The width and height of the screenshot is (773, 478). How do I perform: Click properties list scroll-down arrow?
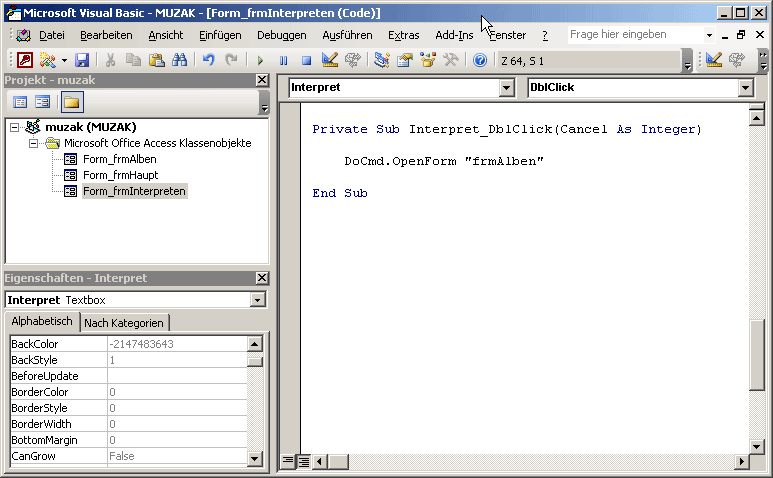(x=254, y=458)
